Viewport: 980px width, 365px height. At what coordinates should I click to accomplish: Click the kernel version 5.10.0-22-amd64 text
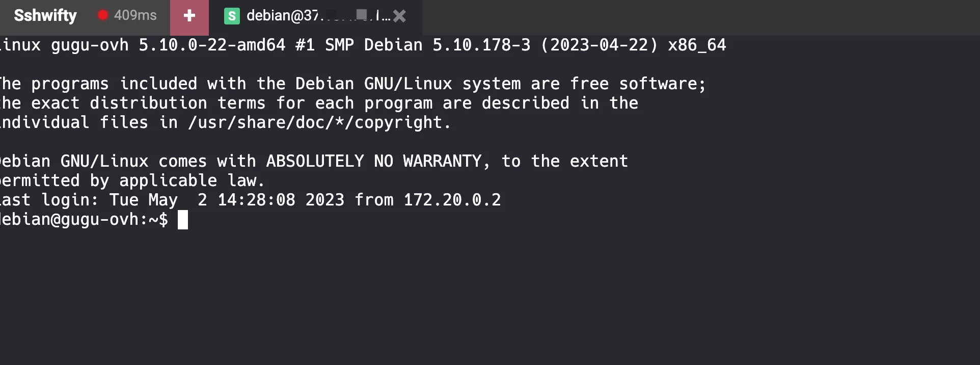[x=212, y=45]
